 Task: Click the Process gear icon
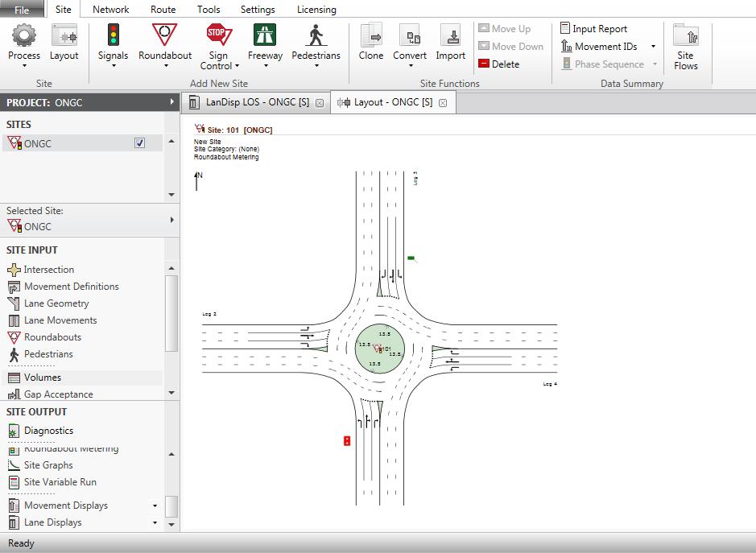(24, 36)
